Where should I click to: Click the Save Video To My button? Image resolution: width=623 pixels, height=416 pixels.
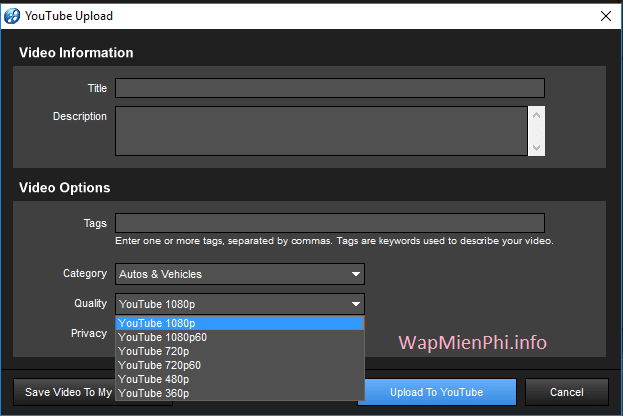pos(64,392)
